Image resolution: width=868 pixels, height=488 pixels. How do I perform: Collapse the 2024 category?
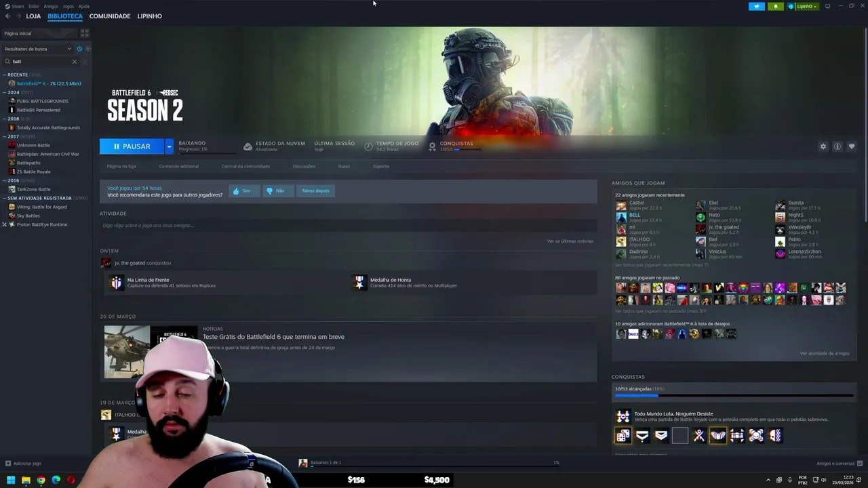pyautogui.click(x=5, y=92)
